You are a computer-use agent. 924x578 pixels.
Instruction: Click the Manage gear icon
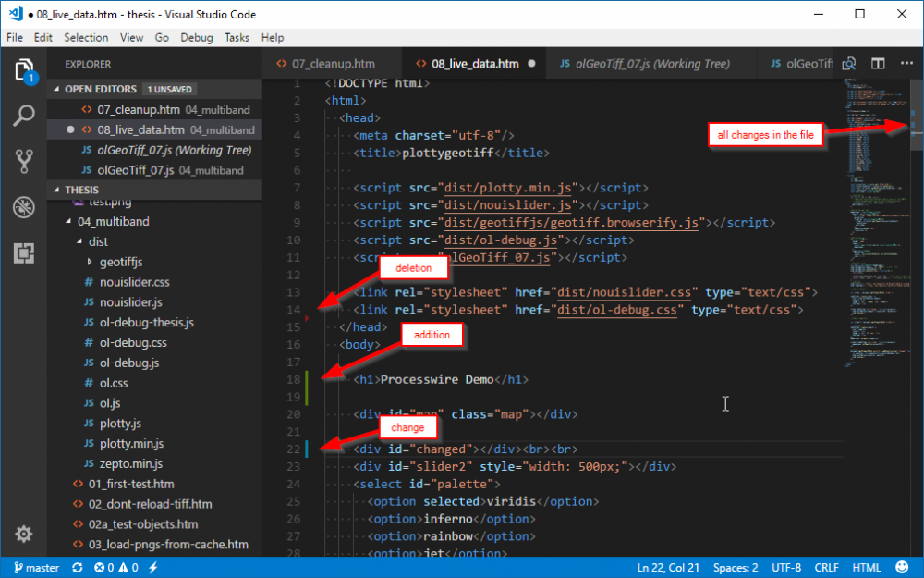pyautogui.click(x=24, y=534)
